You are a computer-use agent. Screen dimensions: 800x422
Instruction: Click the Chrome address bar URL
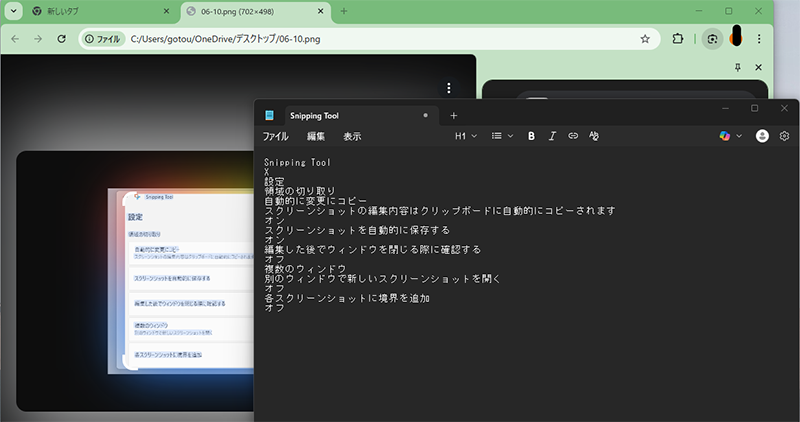(226, 39)
